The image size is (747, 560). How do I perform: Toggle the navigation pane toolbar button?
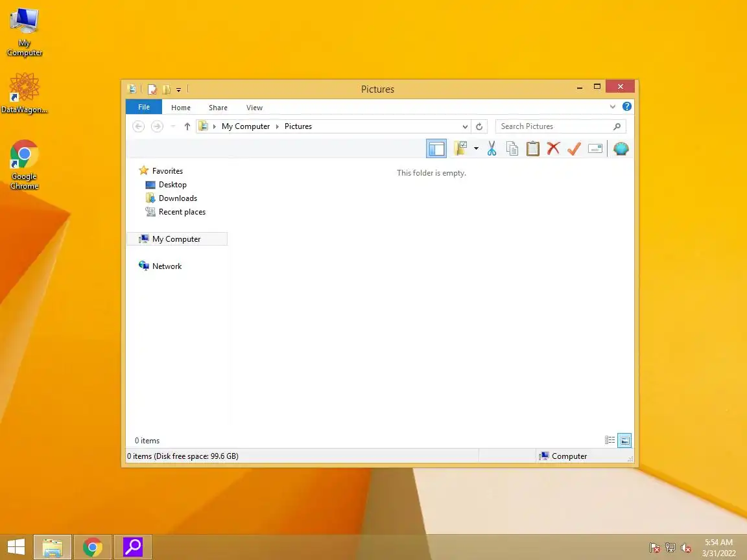pyautogui.click(x=436, y=148)
